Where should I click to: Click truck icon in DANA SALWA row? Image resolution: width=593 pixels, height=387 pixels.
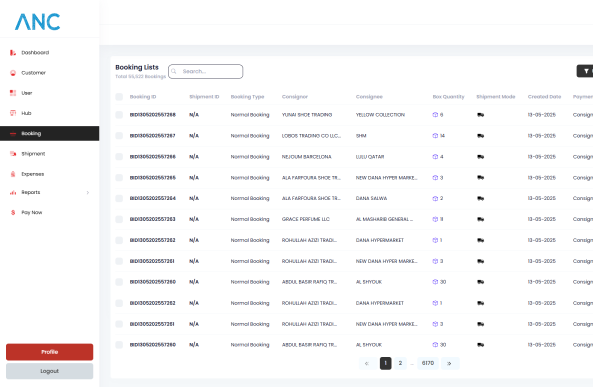(x=480, y=198)
